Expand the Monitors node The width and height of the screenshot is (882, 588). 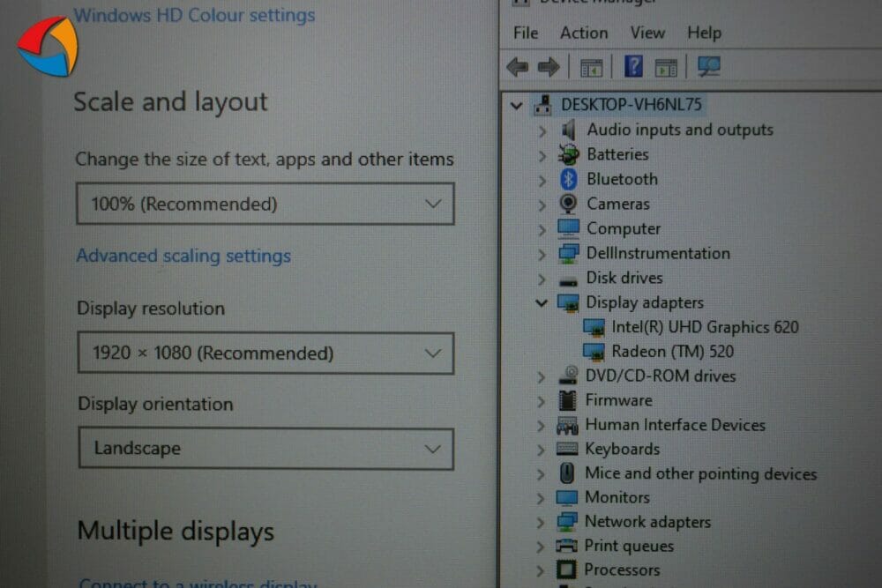coord(541,499)
